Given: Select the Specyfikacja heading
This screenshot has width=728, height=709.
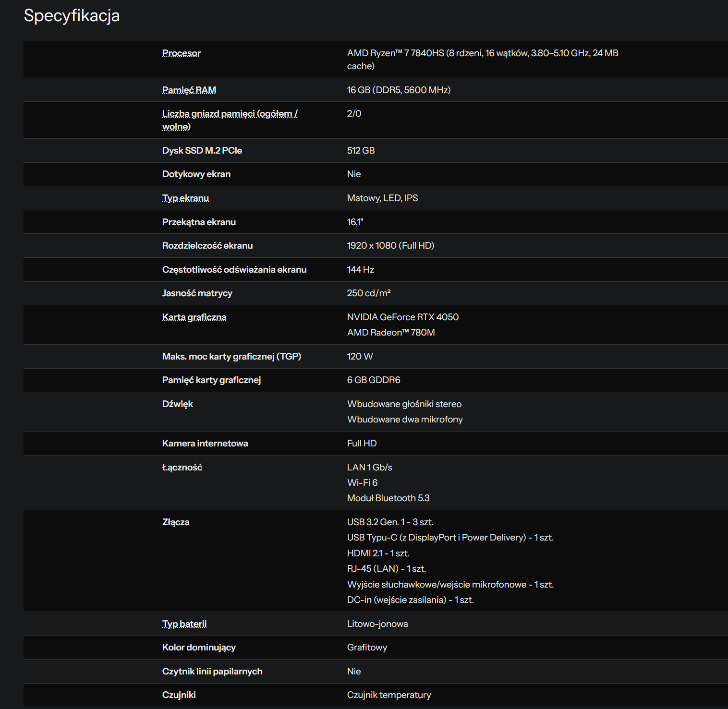Looking at the screenshot, I should [x=72, y=16].
